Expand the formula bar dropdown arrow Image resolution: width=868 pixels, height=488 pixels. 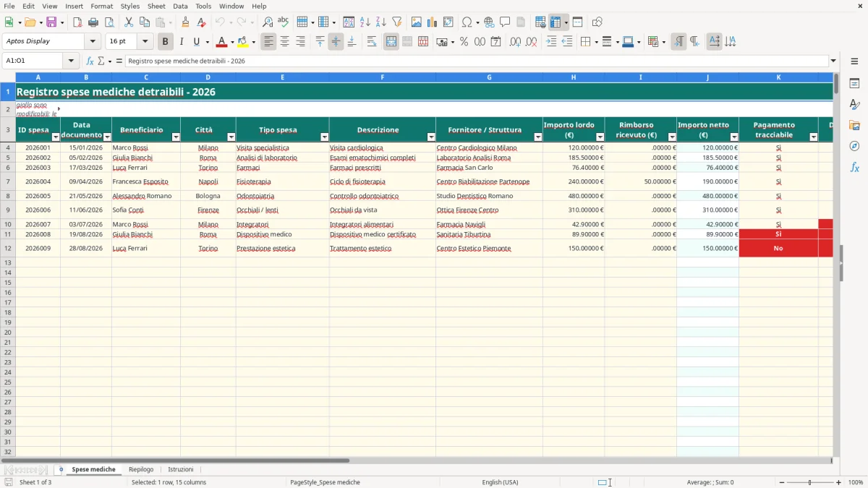click(x=833, y=61)
